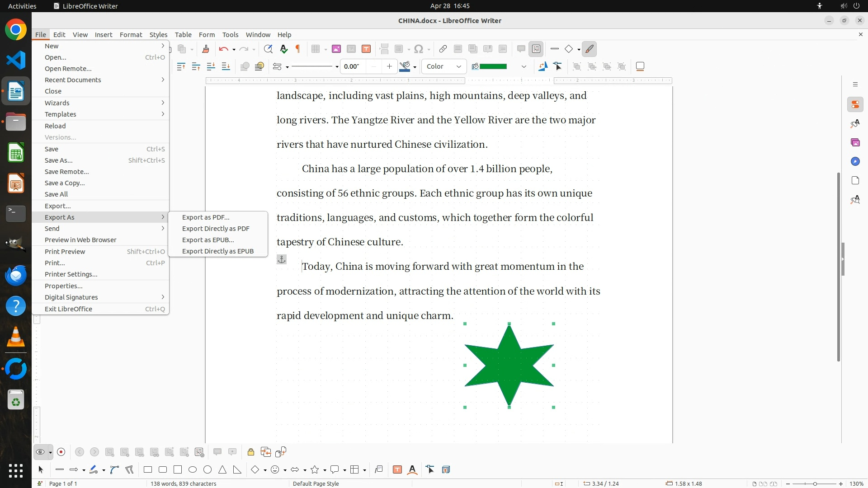Open the fill color swatch dropdown arrow
868x488 pixels.
click(524, 66)
